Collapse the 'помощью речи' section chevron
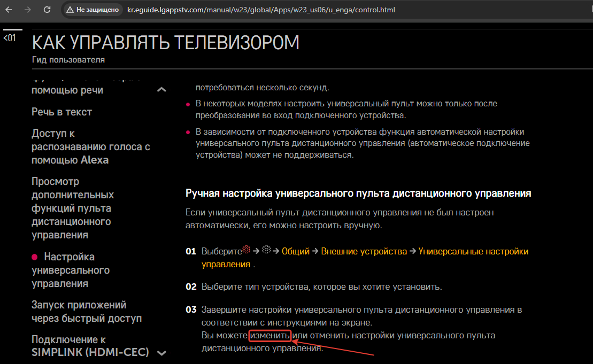 pos(161,90)
